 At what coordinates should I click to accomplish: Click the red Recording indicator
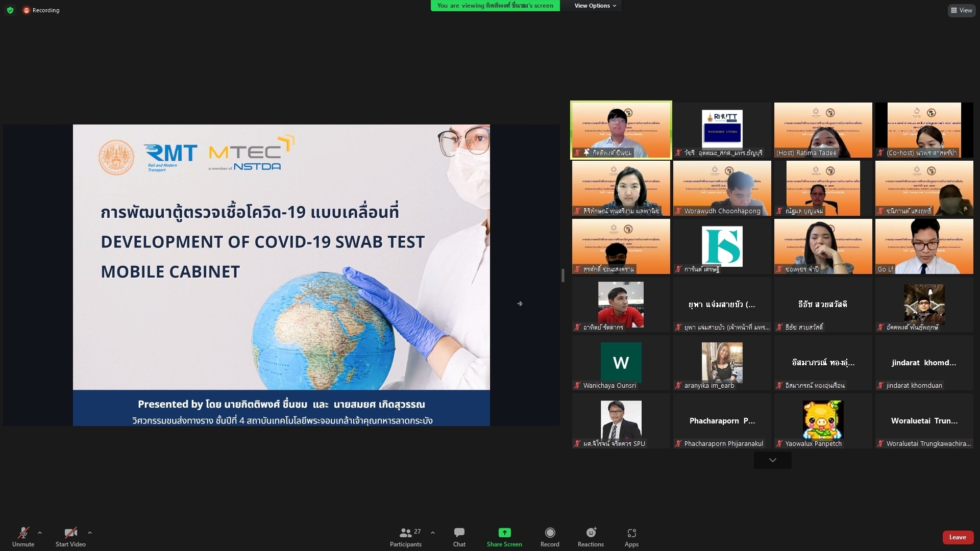click(41, 10)
